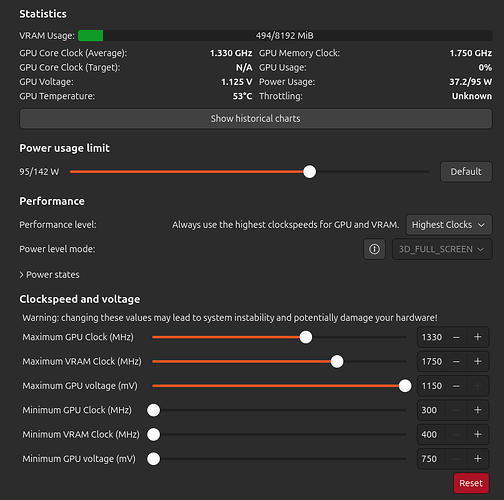Screen dimensions: 504x500
Task: Reset power usage limit to Default
Action: (466, 172)
